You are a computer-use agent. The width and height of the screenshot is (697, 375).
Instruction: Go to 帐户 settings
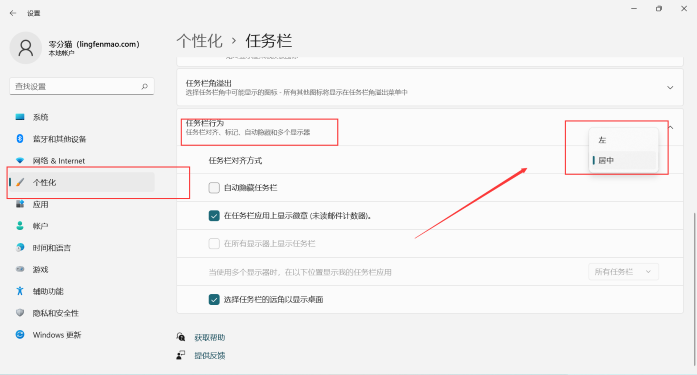tap(82, 226)
